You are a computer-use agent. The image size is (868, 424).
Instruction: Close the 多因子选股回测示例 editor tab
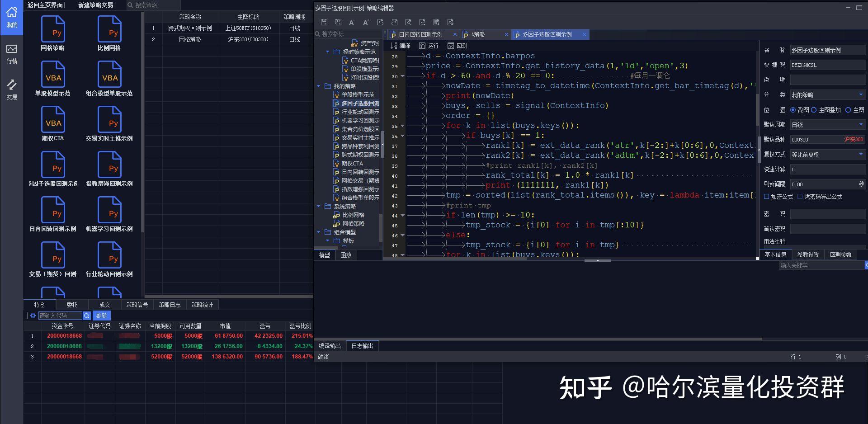coord(584,34)
